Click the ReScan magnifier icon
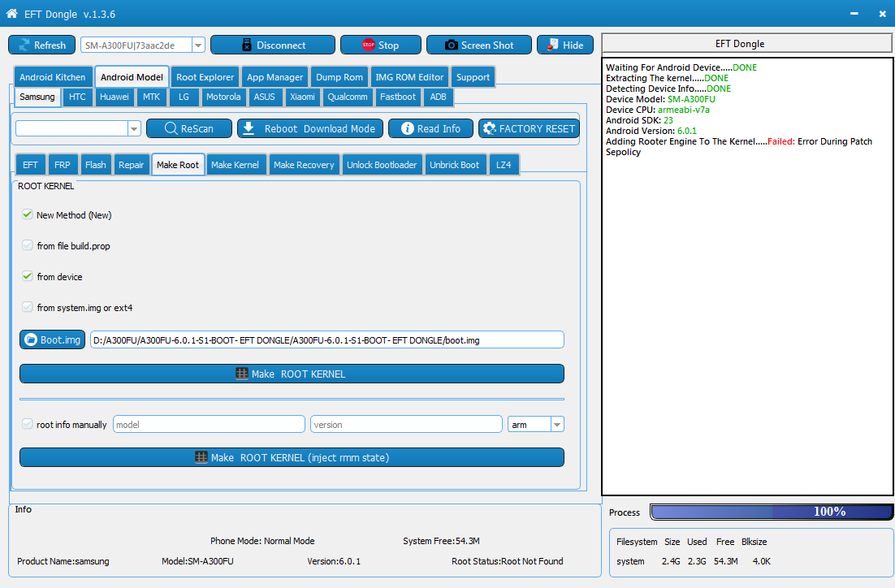This screenshot has height=588, width=895. 171,128
